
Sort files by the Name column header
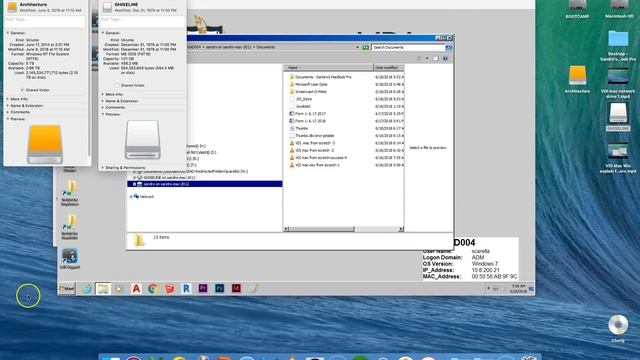click(x=328, y=67)
